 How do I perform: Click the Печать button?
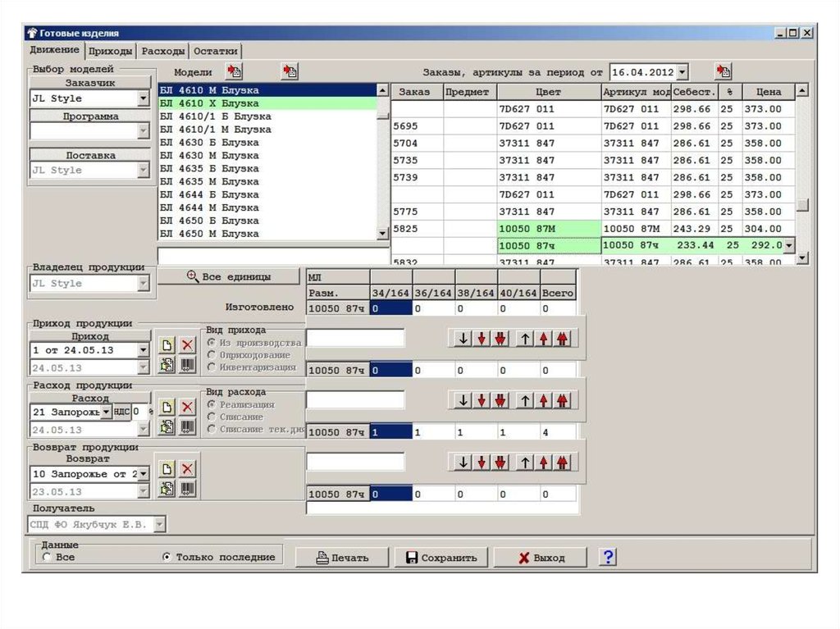point(342,558)
